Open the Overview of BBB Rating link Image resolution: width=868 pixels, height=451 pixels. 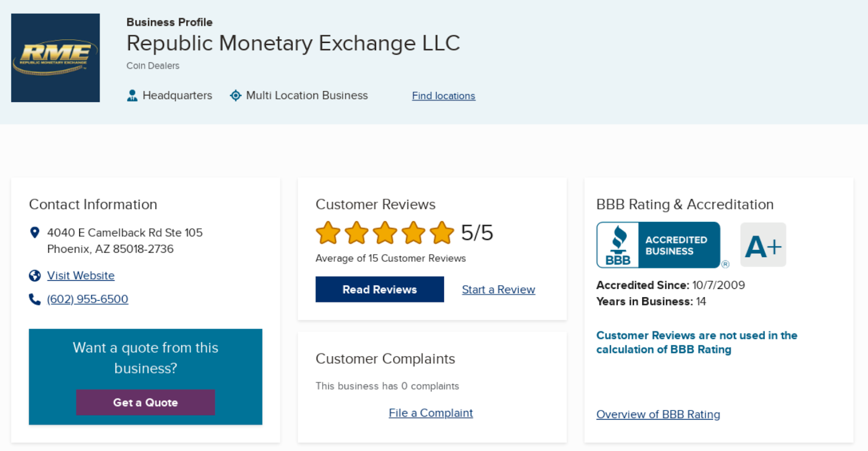click(658, 415)
